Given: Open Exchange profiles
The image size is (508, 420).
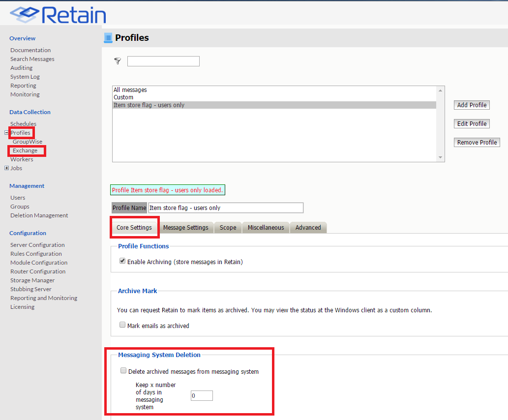Looking at the screenshot, I should point(25,150).
